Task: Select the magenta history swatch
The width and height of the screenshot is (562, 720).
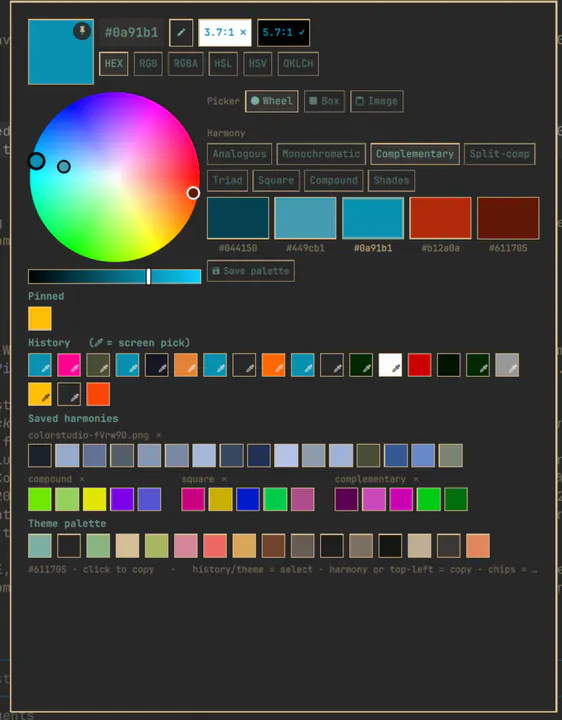Action: point(69,365)
